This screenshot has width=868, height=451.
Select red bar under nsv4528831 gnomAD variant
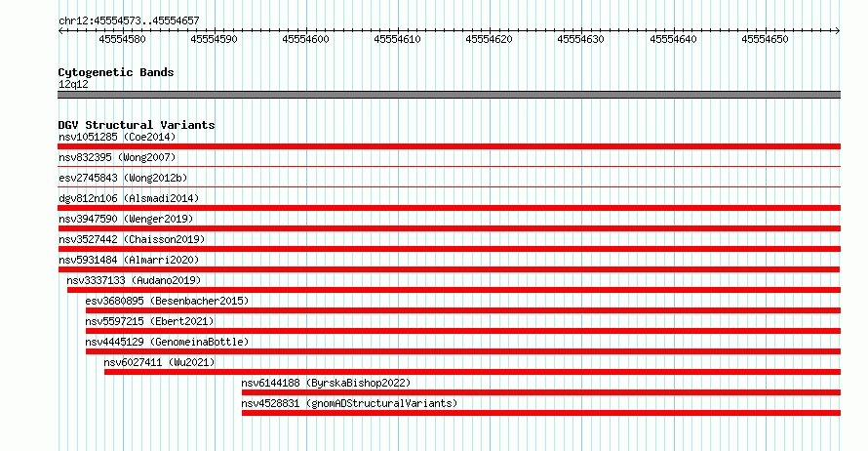coord(541,413)
